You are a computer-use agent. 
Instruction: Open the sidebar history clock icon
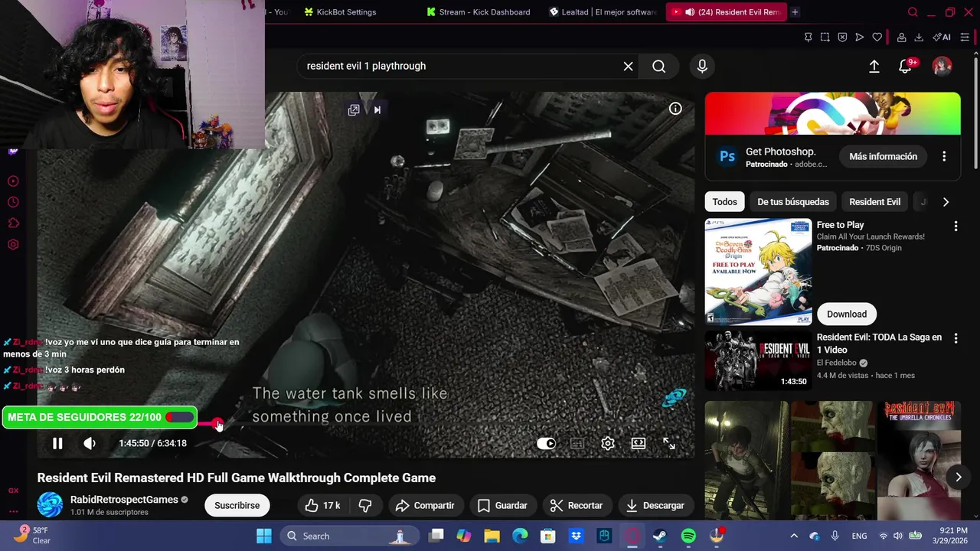click(13, 202)
